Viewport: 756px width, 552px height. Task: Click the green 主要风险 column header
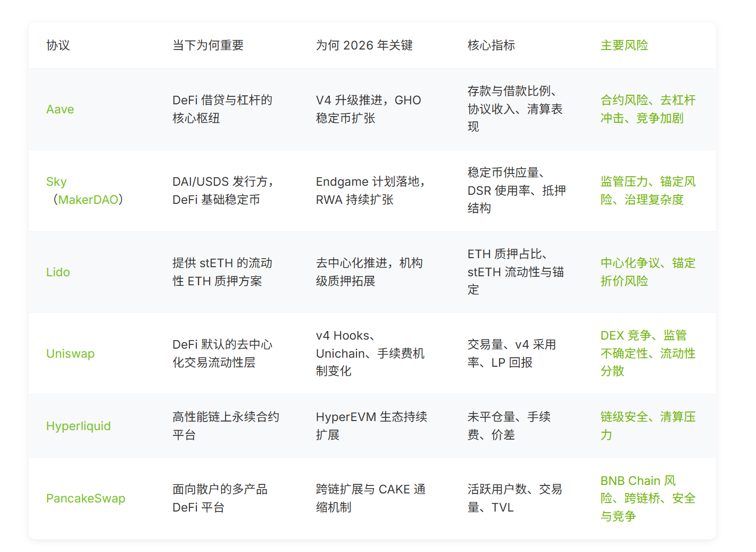tap(624, 45)
